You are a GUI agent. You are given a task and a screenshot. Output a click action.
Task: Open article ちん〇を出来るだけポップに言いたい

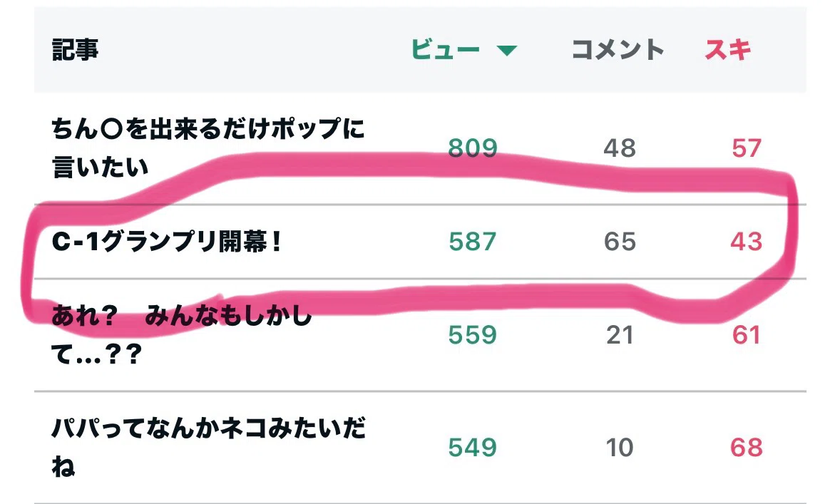point(208,148)
